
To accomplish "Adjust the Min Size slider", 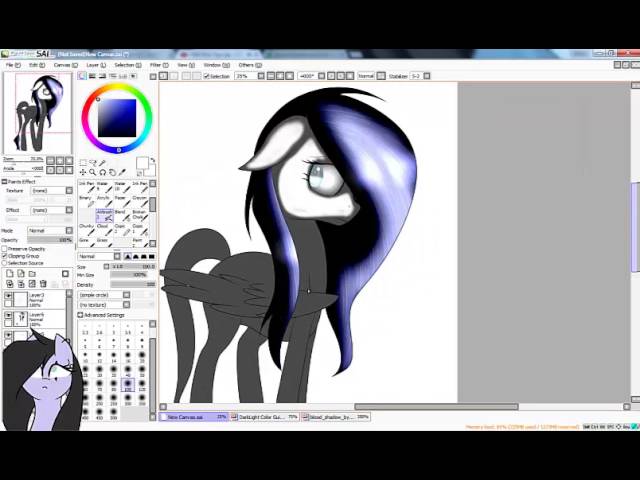I will (x=133, y=275).
